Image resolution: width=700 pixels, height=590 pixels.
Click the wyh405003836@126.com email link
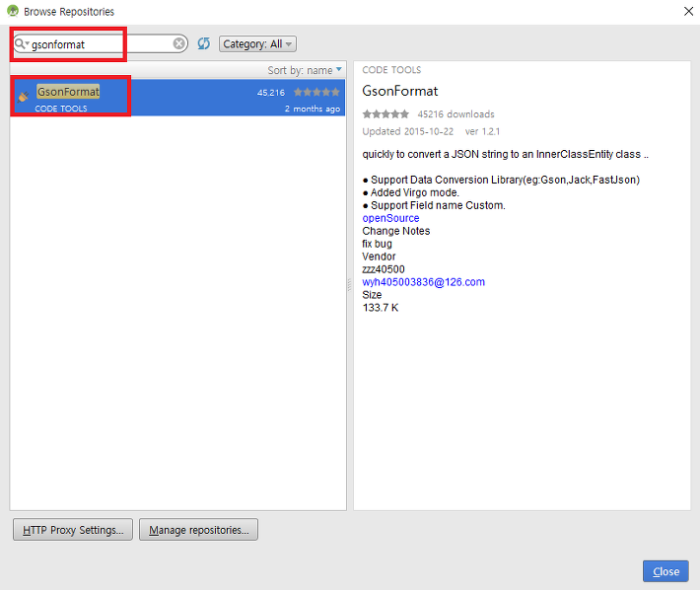point(423,282)
